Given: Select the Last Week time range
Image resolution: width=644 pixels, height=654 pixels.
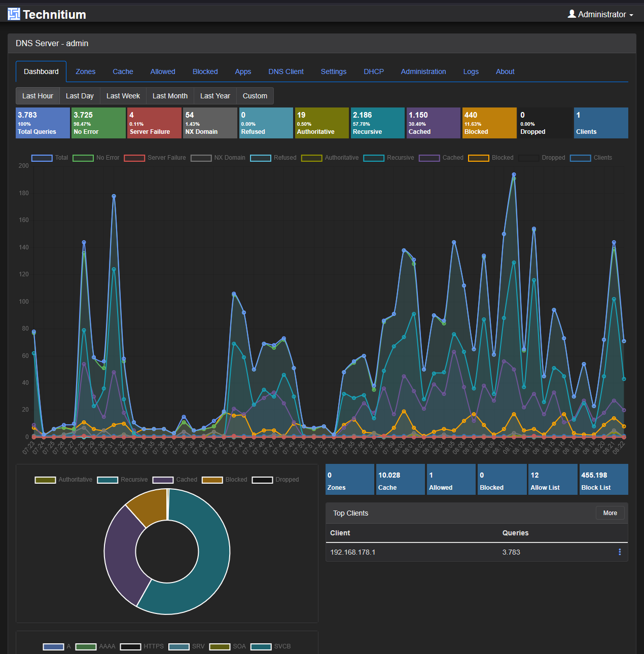Looking at the screenshot, I should pyautogui.click(x=123, y=96).
